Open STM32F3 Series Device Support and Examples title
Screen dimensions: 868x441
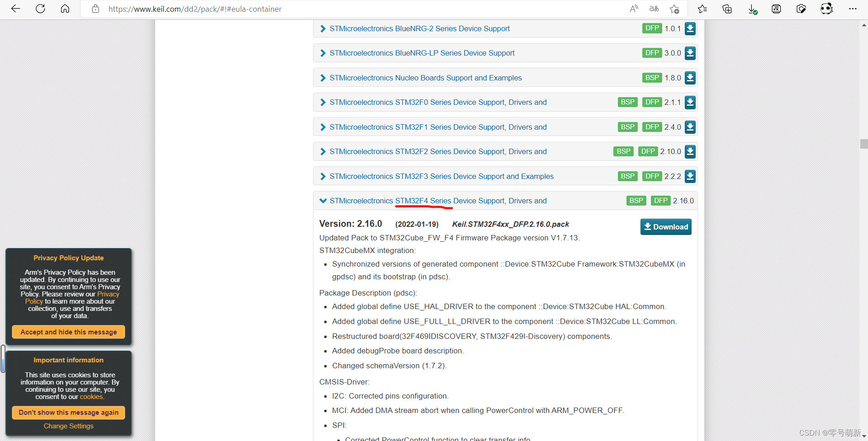(x=441, y=176)
